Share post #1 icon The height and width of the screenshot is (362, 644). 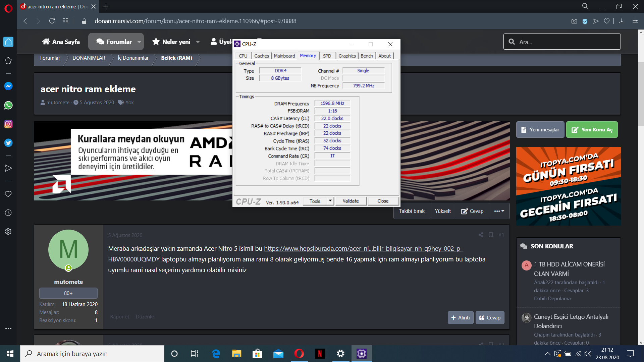click(481, 235)
